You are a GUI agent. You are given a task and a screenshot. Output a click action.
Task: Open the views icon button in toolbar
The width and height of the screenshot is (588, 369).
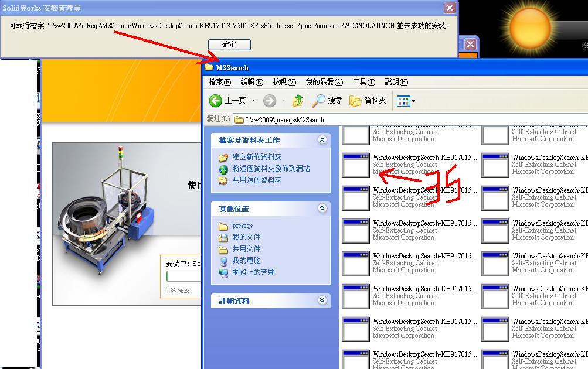(403, 101)
